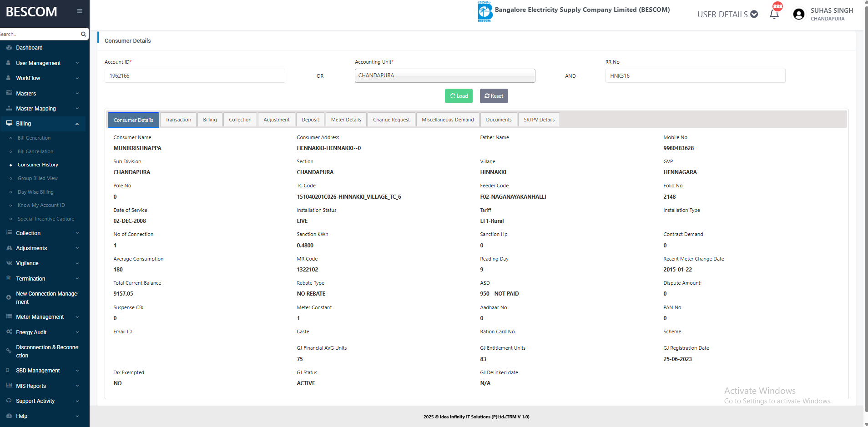The image size is (868, 427).
Task: Open the Billing tab
Action: [x=210, y=120]
